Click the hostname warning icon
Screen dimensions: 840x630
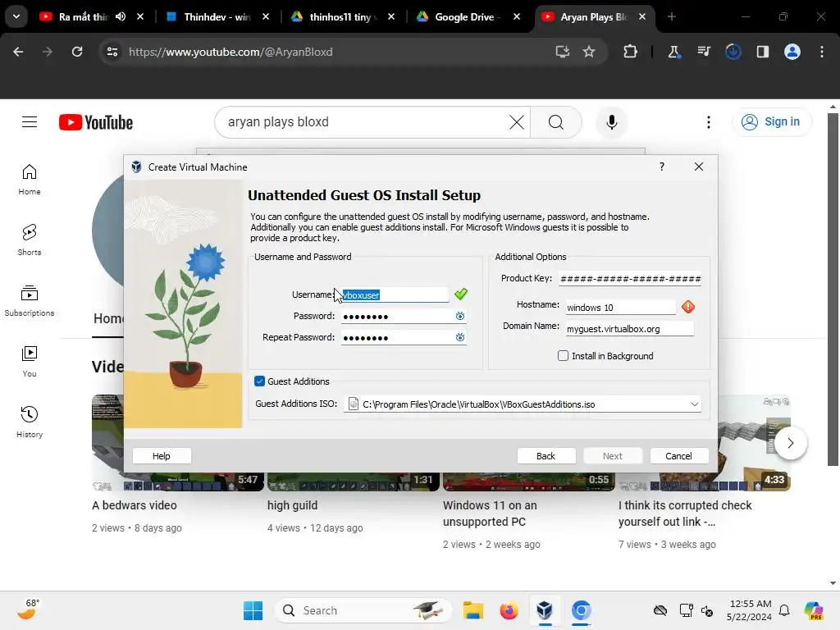click(688, 307)
